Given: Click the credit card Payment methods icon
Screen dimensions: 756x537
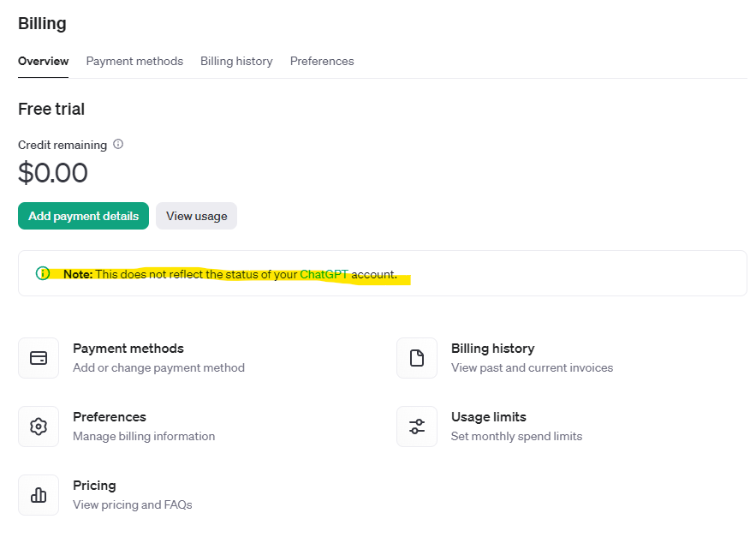Looking at the screenshot, I should pos(39,358).
